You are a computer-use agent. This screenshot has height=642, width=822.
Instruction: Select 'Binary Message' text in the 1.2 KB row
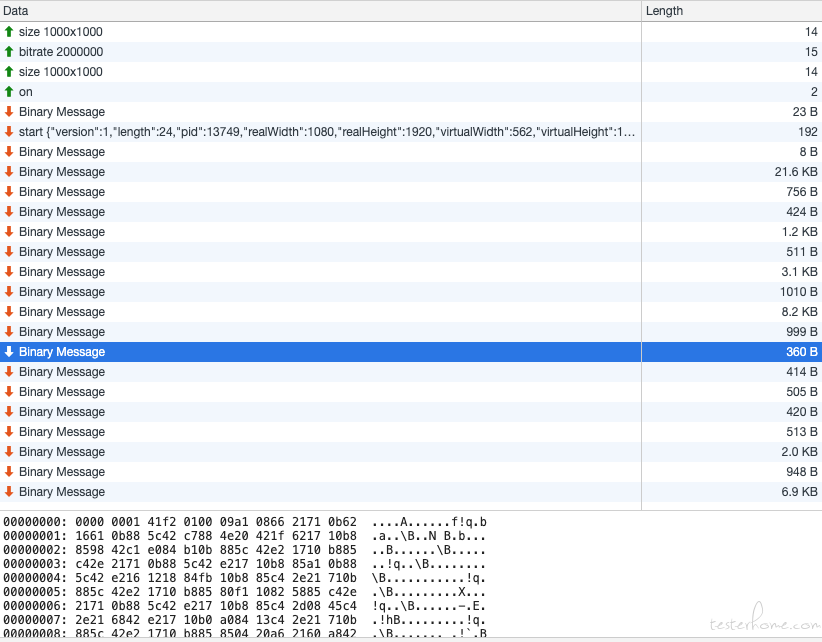(62, 232)
